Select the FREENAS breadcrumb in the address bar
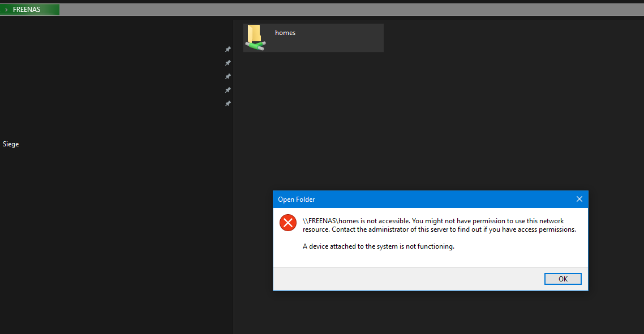The image size is (644, 334). pos(27,10)
